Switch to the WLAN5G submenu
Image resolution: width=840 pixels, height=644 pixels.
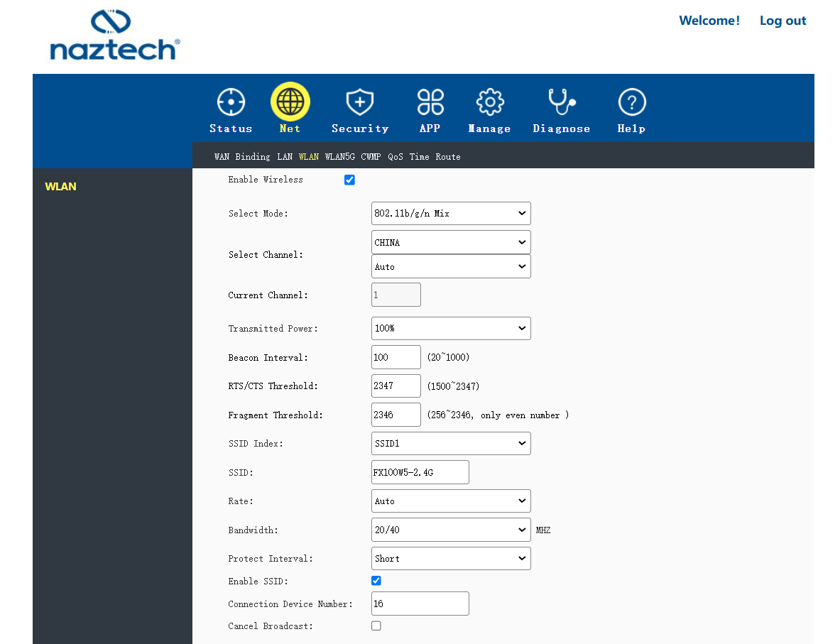pyautogui.click(x=340, y=157)
